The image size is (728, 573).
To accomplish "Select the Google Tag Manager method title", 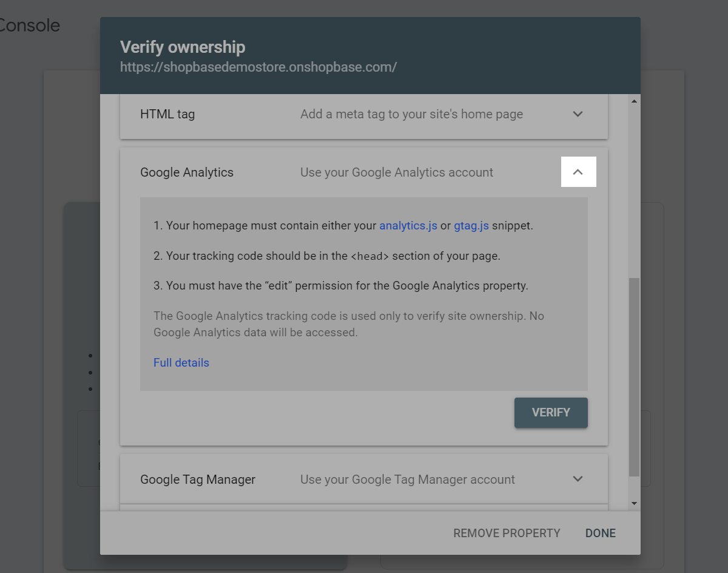I will point(198,480).
